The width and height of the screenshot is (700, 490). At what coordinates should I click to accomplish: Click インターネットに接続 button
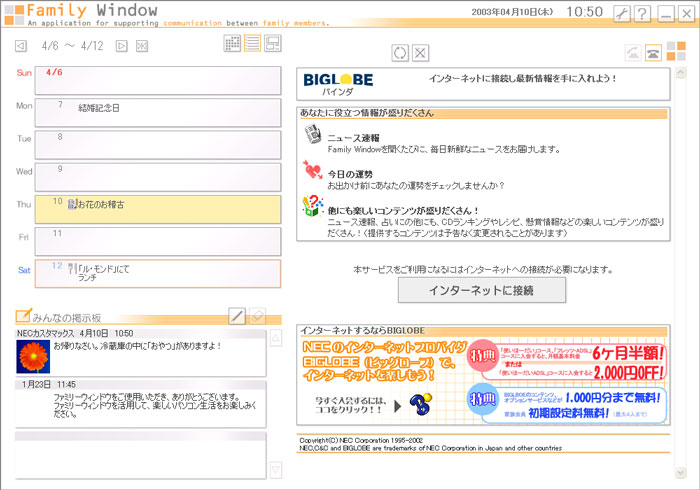pos(481,290)
